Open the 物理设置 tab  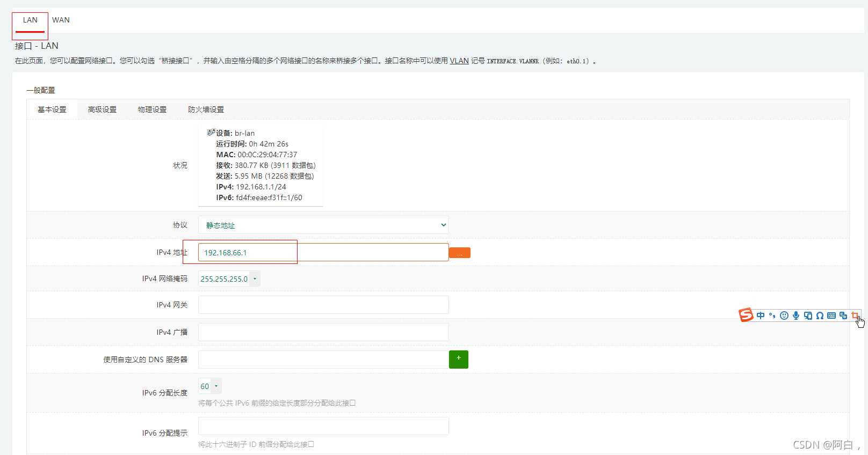tap(152, 109)
